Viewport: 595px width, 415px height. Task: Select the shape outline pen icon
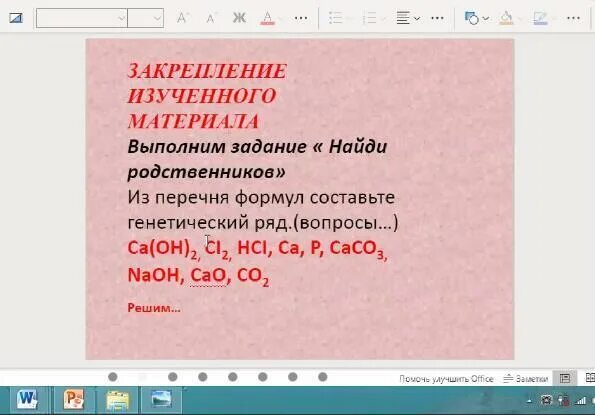540,18
